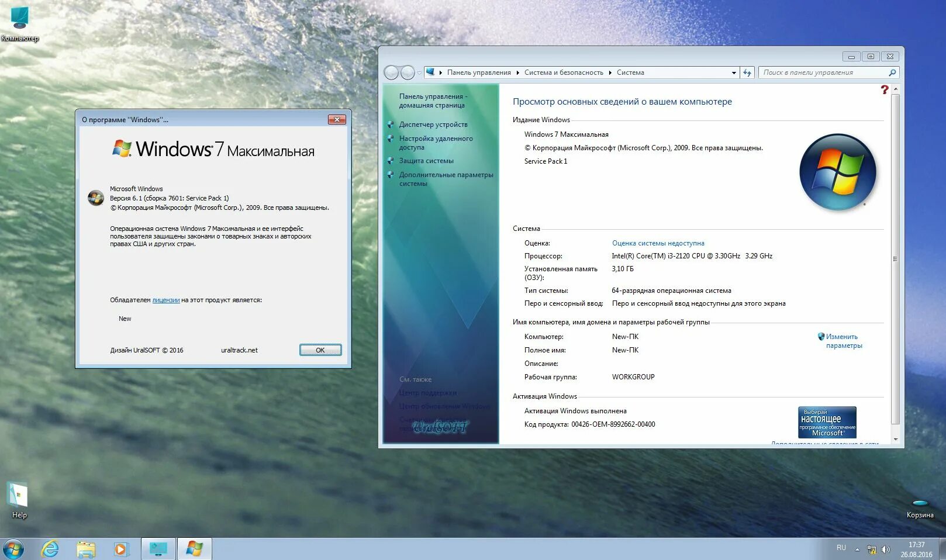This screenshot has height=560, width=946.
Task: Click the help question mark icon
Action: click(884, 89)
